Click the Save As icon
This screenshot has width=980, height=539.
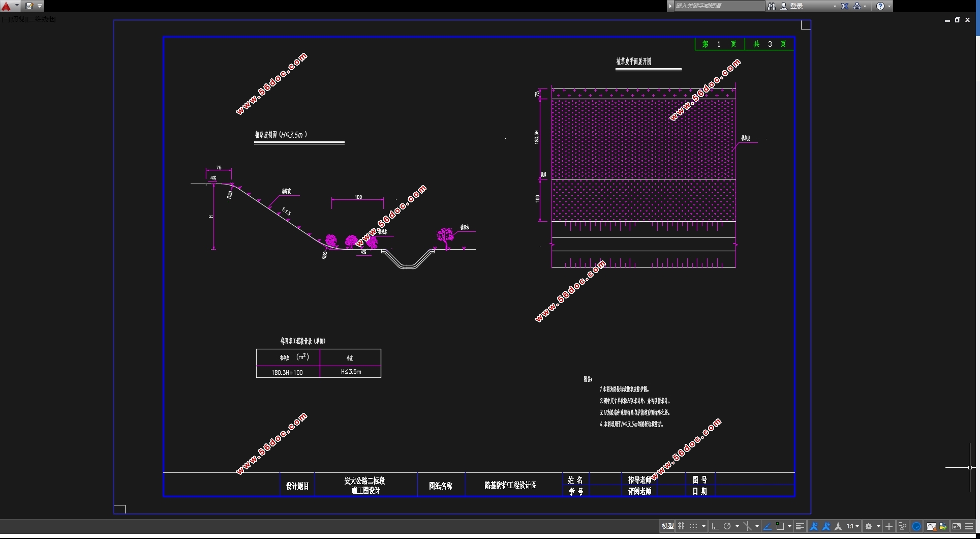click(x=29, y=6)
